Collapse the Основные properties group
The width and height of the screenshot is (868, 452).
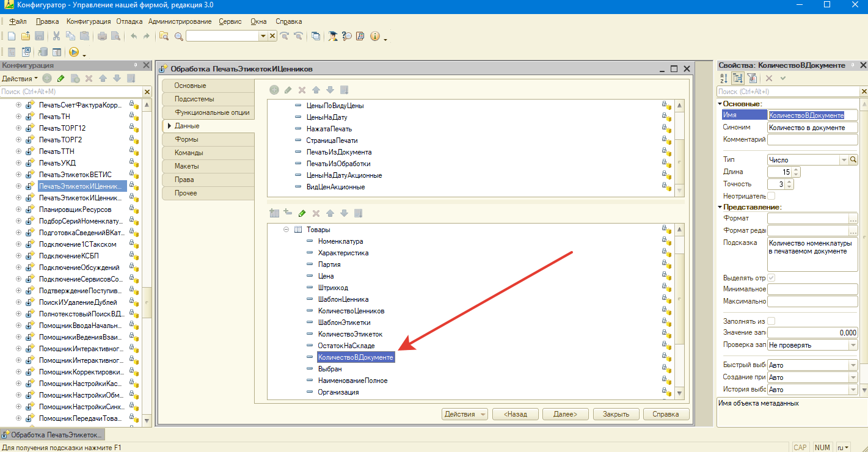click(x=720, y=104)
